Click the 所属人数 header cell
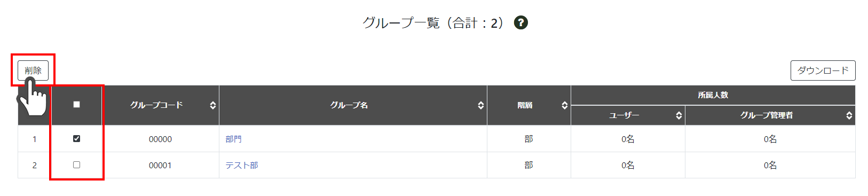This screenshot has width=868, height=196. (x=713, y=95)
